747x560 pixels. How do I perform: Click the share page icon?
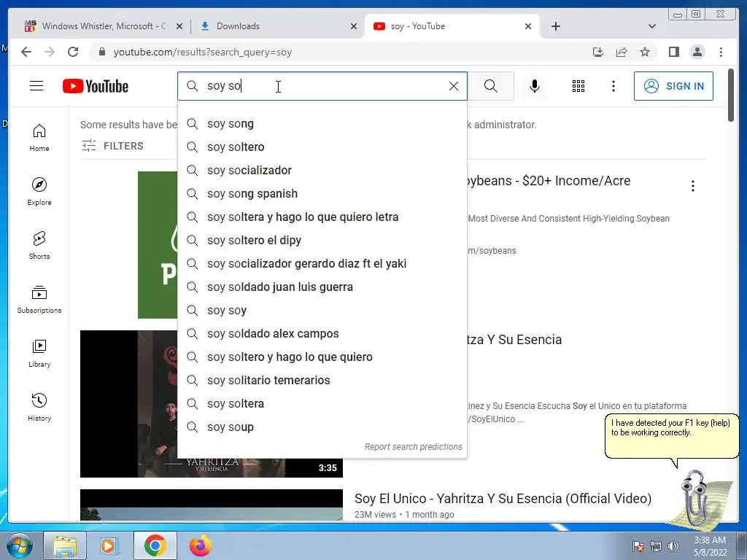[622, 52]
